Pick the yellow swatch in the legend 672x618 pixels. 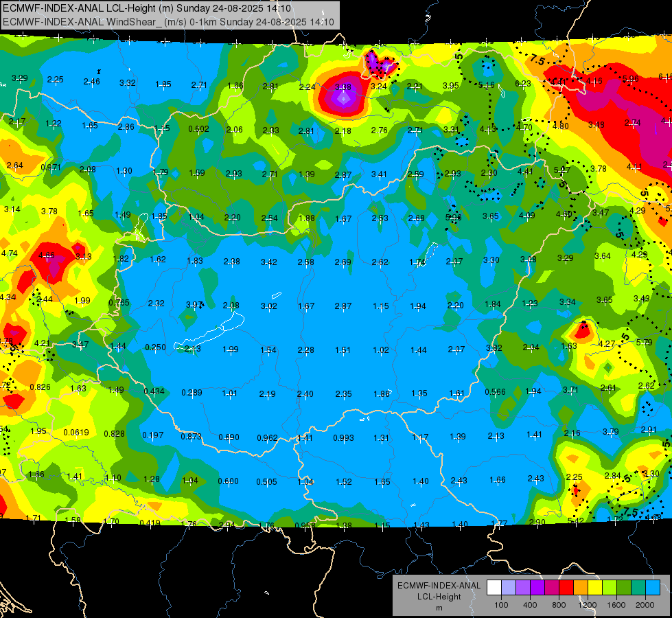(x=595, y=587)
